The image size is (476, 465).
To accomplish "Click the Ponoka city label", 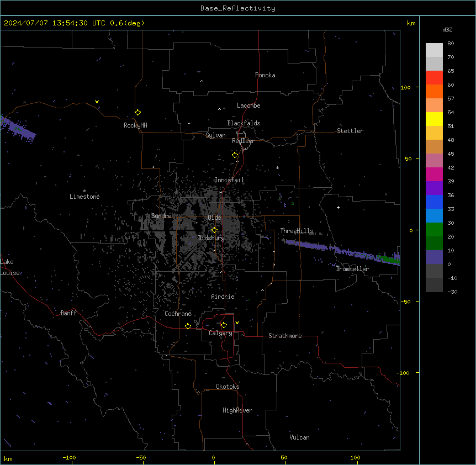I will tap(265, 75).
